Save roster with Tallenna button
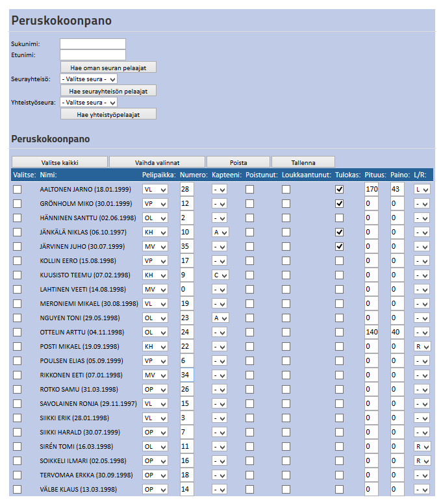Image resolution: width=441 pixels, height=504 pixels. 303,162
